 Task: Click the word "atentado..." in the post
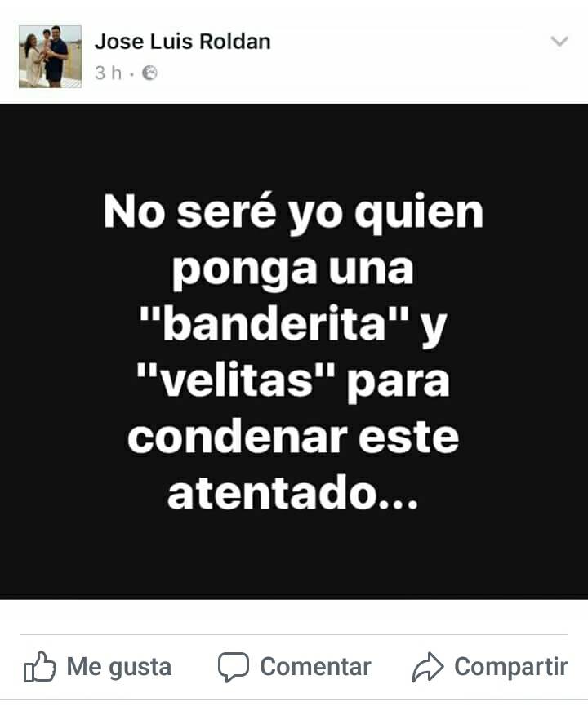point(292,493)
